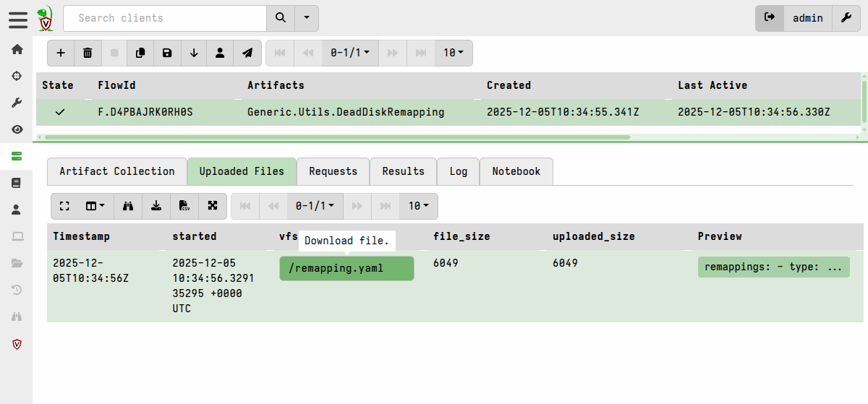Delete the flow with the trash icon
This screenshot has width=868, height=404.
coord(88,53)
